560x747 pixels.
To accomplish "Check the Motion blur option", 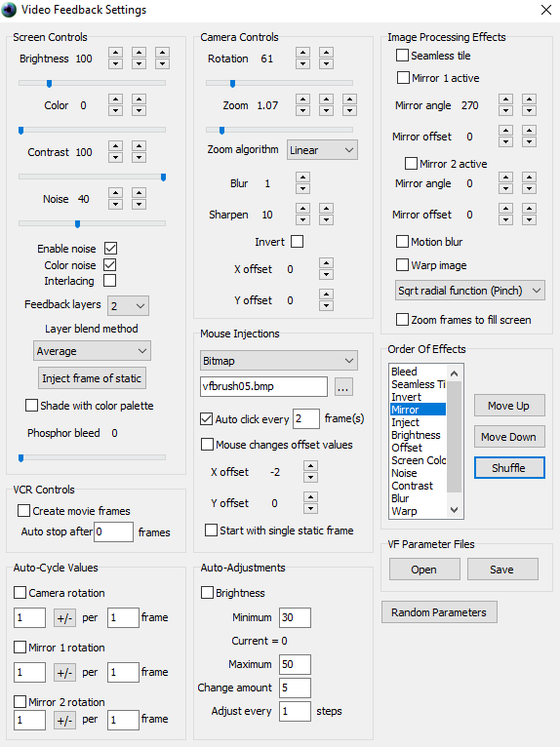I will coord(402,242).
